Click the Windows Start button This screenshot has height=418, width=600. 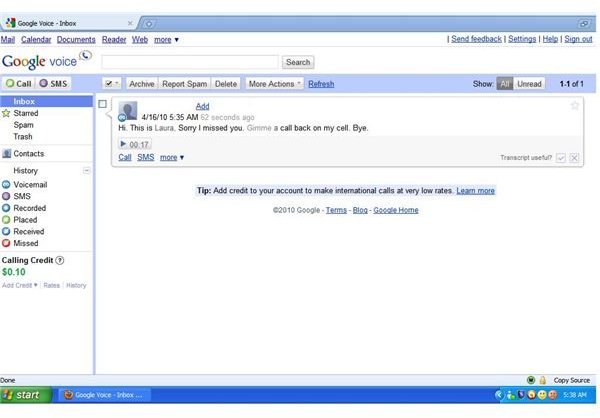click(x=26, y=395)
